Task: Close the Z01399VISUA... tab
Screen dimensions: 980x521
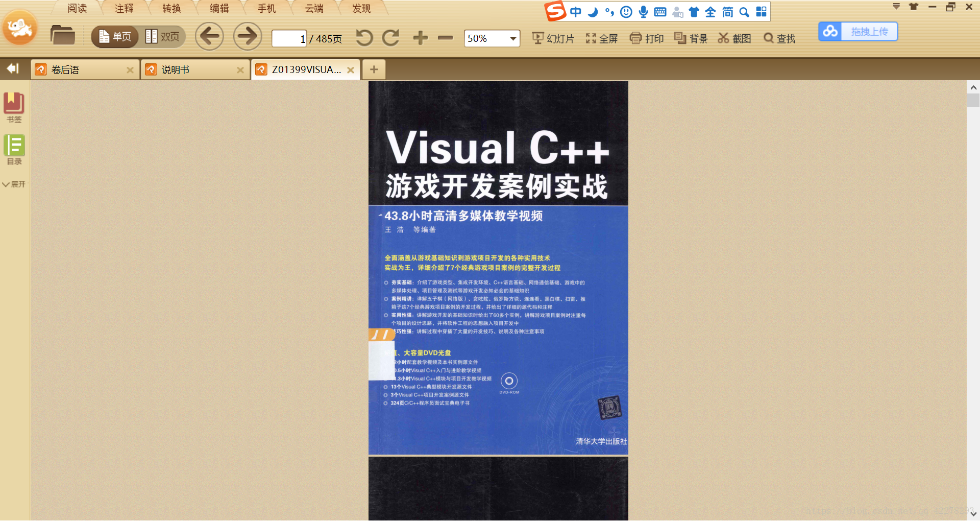Action: pos(351,70)
